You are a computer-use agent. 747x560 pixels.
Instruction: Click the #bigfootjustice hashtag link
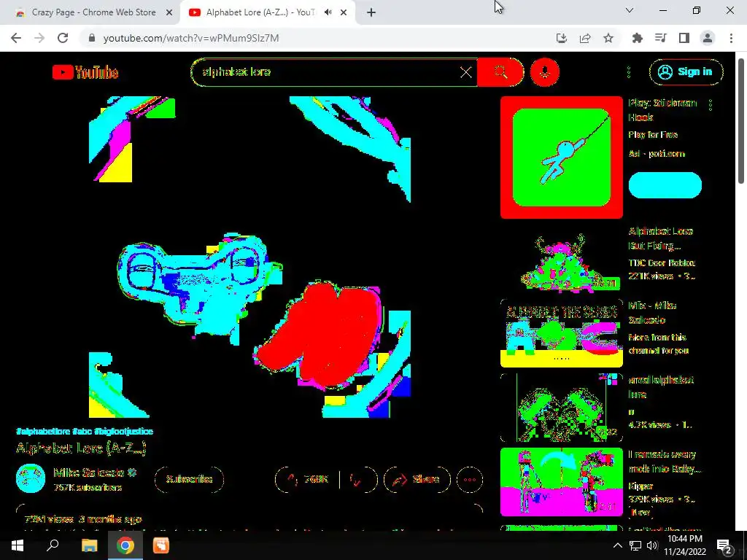(123, 432)
